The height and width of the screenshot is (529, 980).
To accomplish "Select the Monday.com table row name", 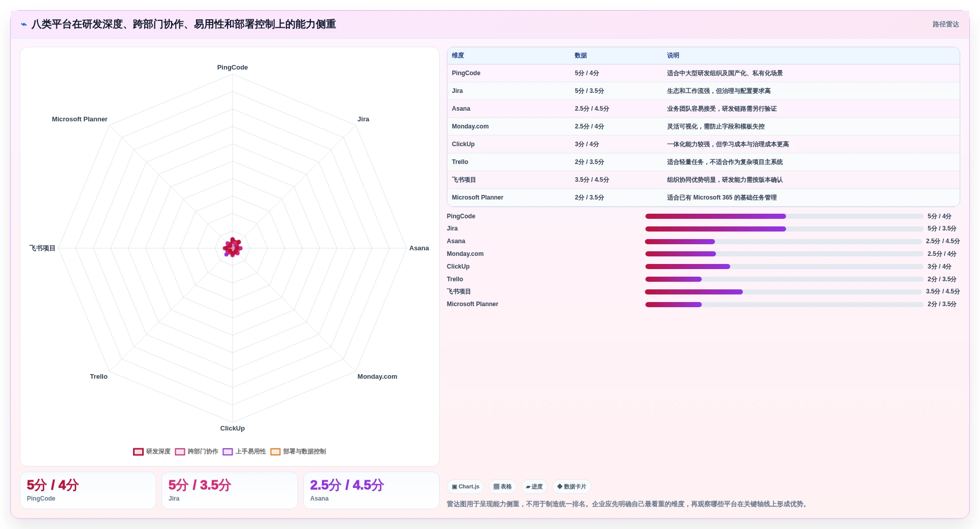I will [470, 126].
